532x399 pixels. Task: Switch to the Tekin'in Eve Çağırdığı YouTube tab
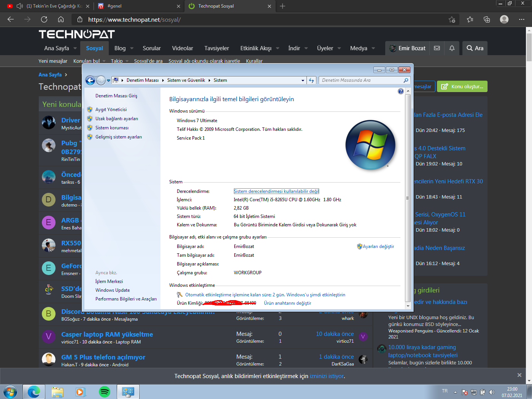[x=48, y=6]
